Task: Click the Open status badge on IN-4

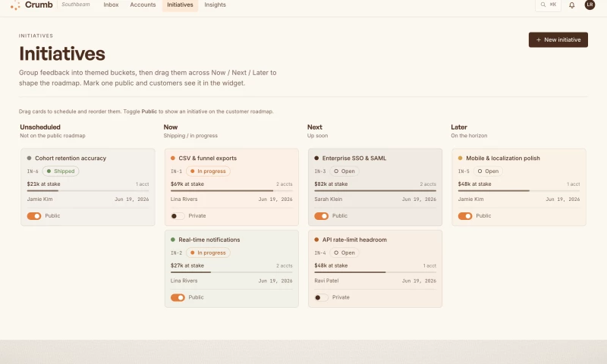Action: click(x=344, y=253)
